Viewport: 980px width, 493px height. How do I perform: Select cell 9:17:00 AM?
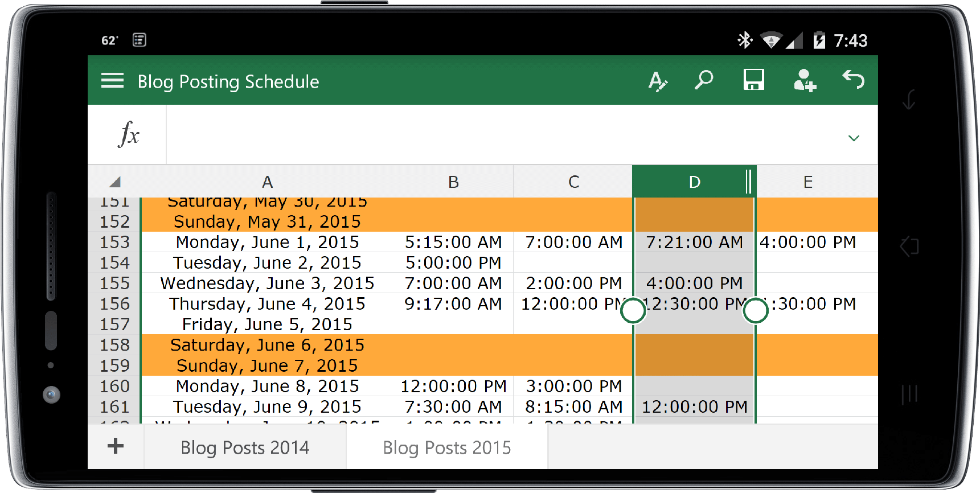(453, 303)
